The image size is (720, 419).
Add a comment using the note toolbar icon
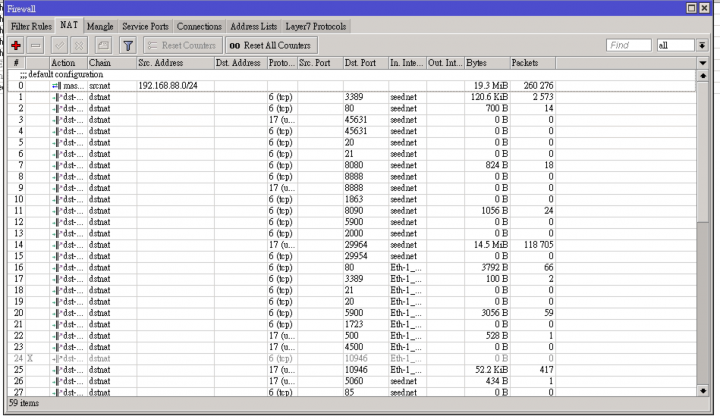(x=103, y=45)
